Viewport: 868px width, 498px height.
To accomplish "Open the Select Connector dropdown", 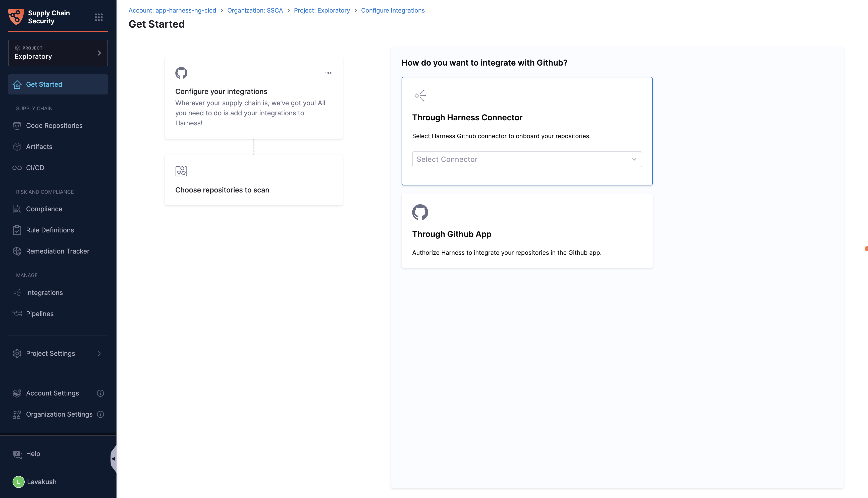I will pos(527,159).
